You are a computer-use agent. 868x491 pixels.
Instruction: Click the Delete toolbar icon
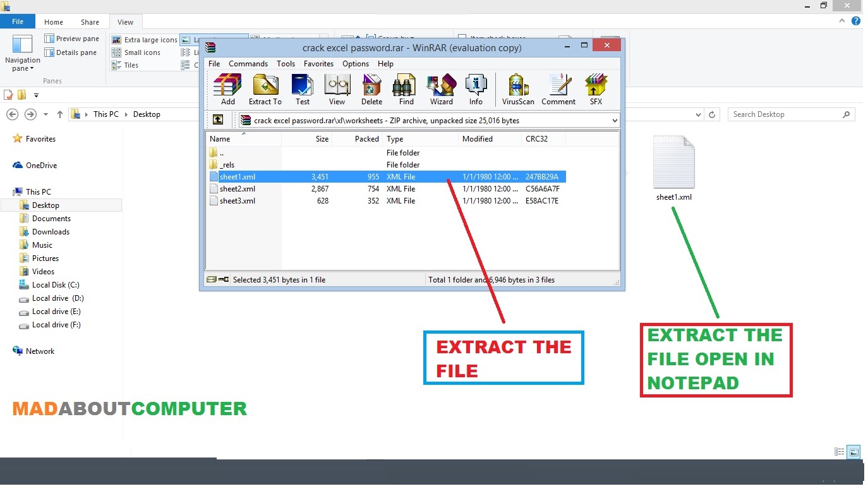click(371, 90)
